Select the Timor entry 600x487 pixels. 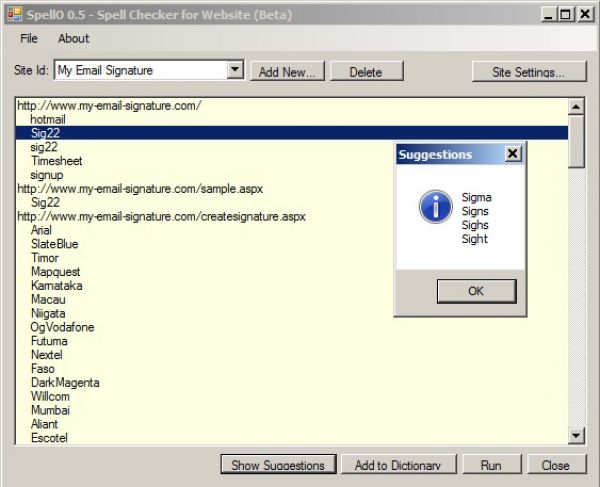tap(45, 258)
